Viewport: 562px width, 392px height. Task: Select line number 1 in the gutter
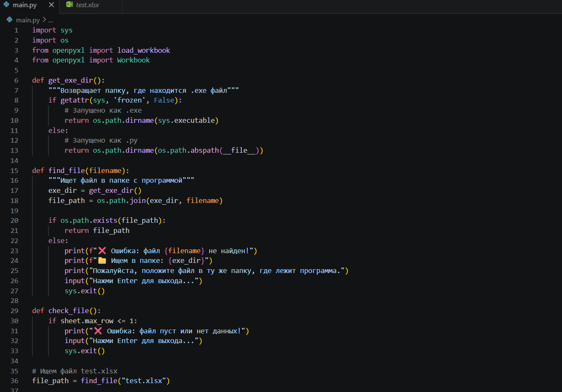click(x=16, y=30)
